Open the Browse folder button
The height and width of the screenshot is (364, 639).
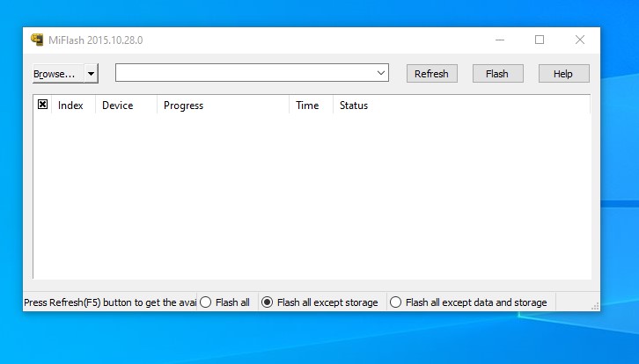(x=58, y=74)
